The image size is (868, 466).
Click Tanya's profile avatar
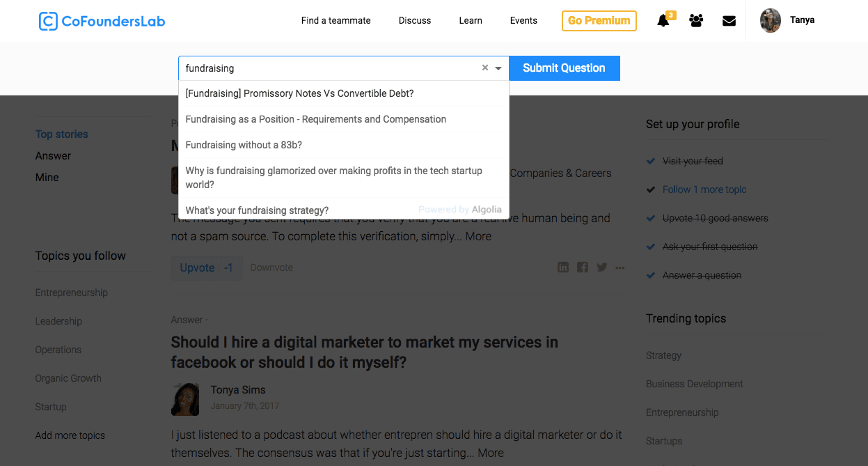[x=770, y=21]
